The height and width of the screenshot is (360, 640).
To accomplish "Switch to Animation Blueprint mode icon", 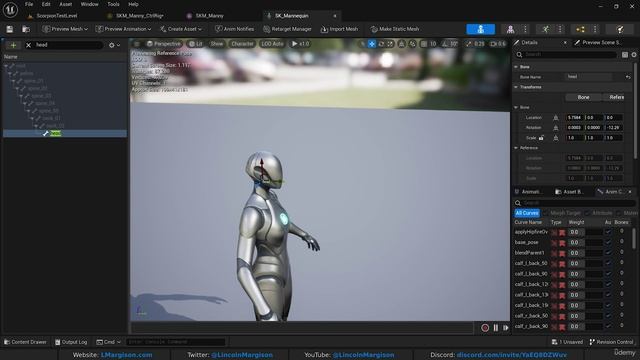I will (580, 29).
